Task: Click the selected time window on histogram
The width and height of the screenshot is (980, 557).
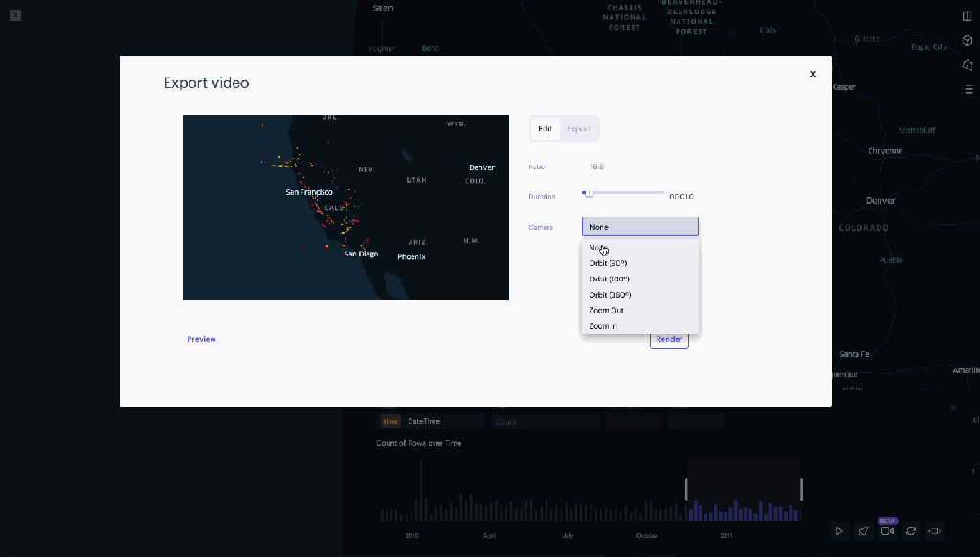Action: [744, 489]
